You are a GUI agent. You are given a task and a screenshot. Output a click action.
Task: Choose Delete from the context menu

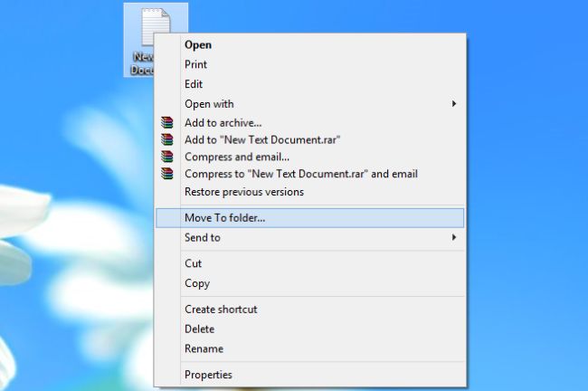click(x=310, y=329)
